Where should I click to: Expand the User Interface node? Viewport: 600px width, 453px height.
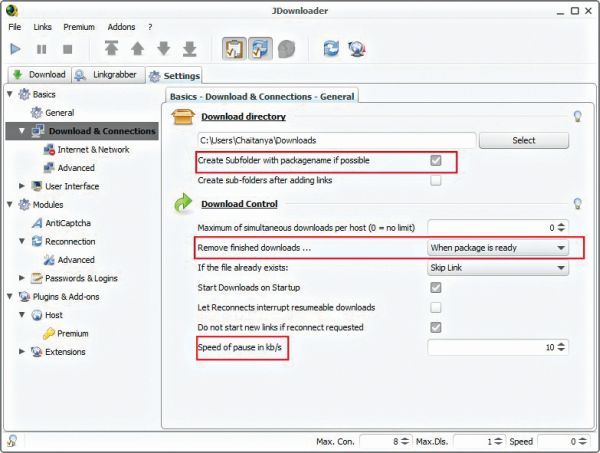pos(22,186)
